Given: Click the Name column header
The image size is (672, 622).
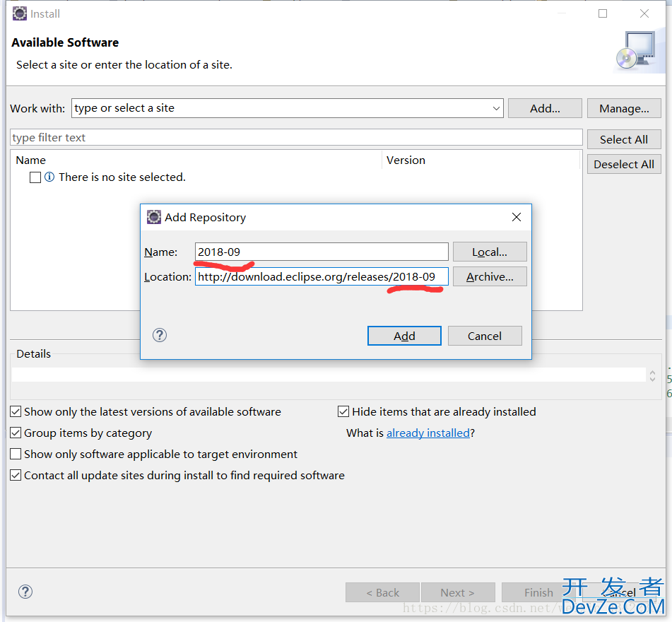Looking at the screenshot, I should 31,160.
